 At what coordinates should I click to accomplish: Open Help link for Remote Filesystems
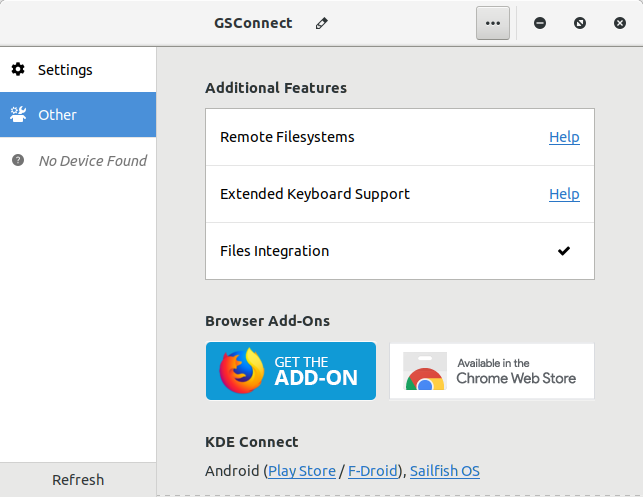[564, 137]
